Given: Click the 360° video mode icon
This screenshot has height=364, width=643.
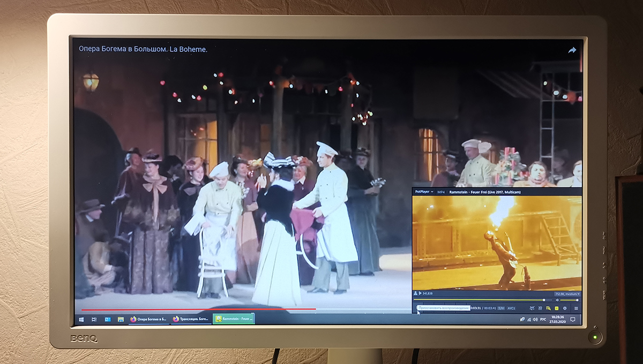Looking at the screenshot, I should (x=532, y=308).
